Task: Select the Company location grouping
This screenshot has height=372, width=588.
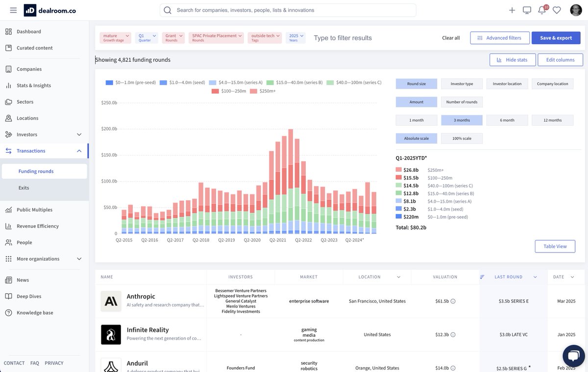Action: (552, 84)
